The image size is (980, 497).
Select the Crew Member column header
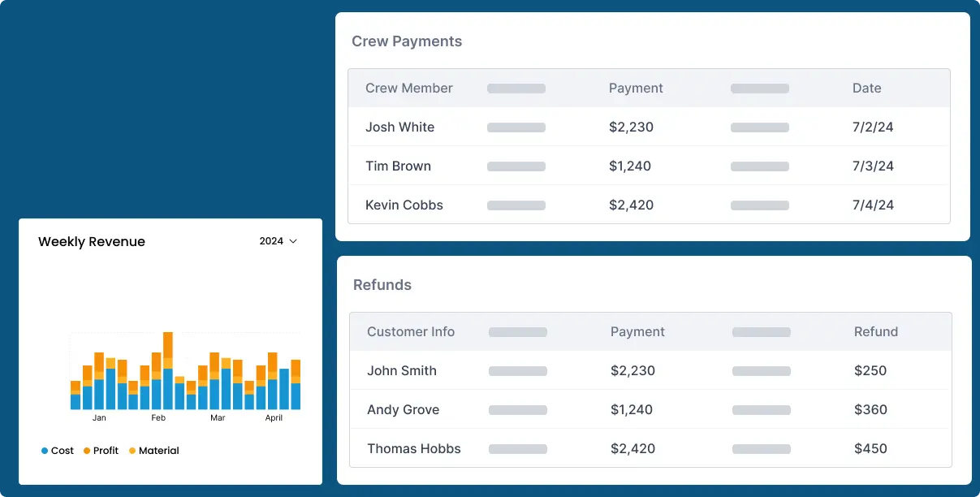point(408,89)
